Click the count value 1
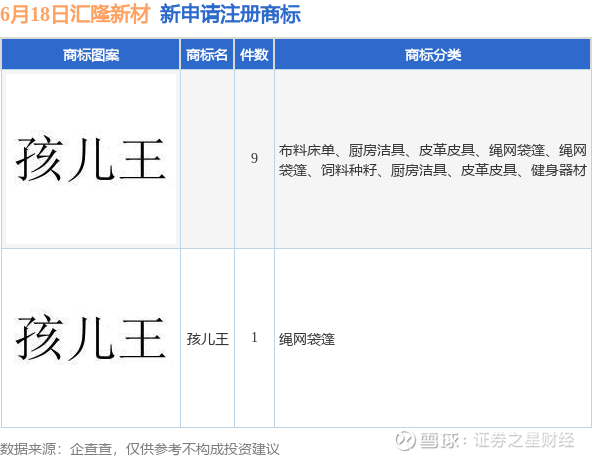The height and width of the screenshot is (458, 592). pos(254,338)
